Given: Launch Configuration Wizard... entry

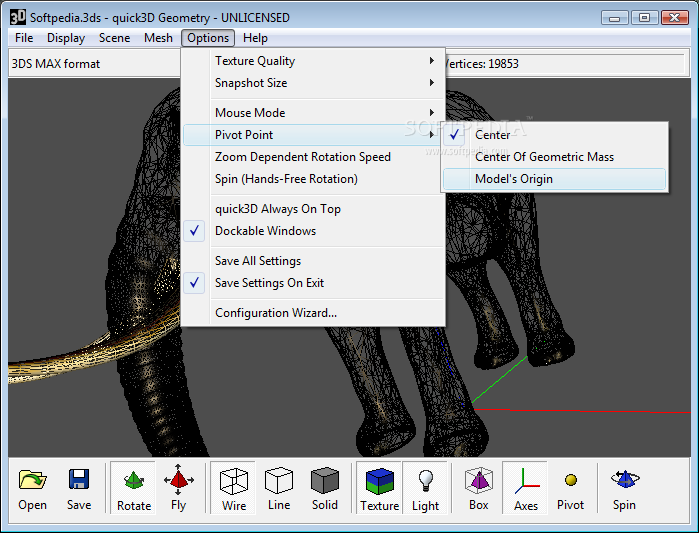Looking at the screenshot, I should 313,313.
